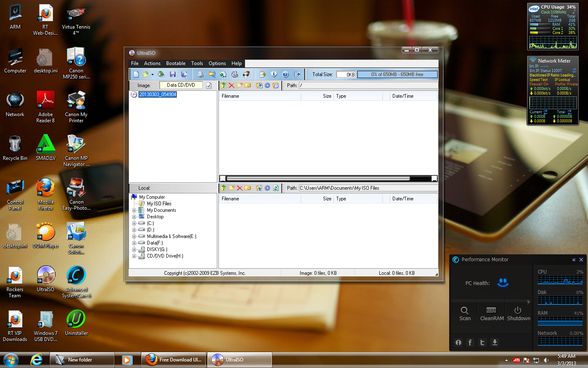Open the dropdown arrow beside the Open icon

152,74
